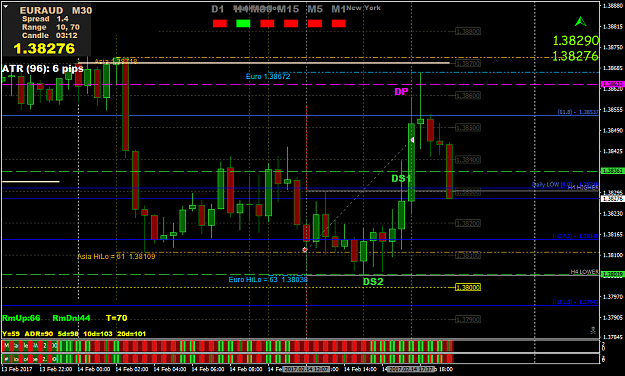Select the (-127.2) Fibonacci level label
The height and width of the screenshot is (376, 625).
576,236
